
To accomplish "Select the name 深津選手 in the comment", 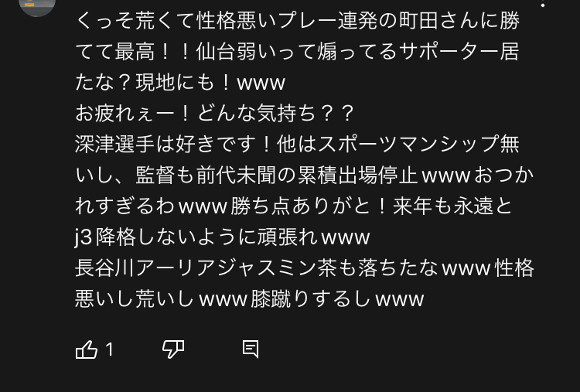I will pos(115,144).
